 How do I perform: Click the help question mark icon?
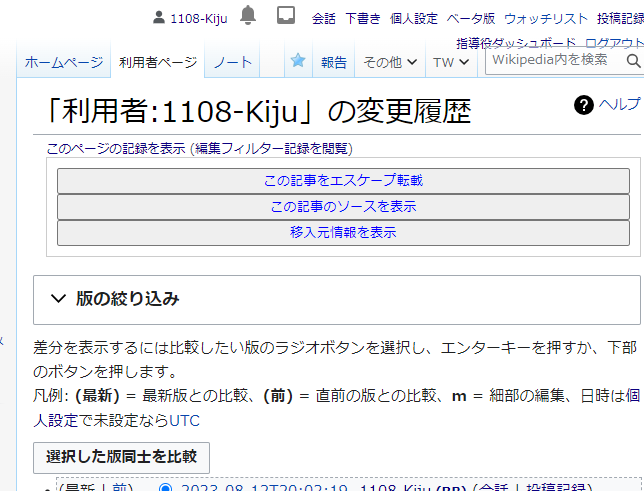coord(584,105)
